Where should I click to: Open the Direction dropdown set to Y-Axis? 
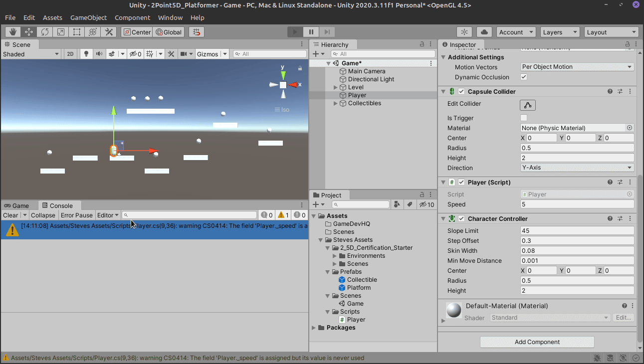click(x=577, y=168)
